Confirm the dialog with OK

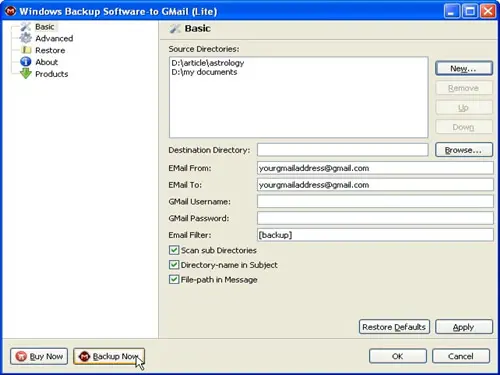(398, 356)
